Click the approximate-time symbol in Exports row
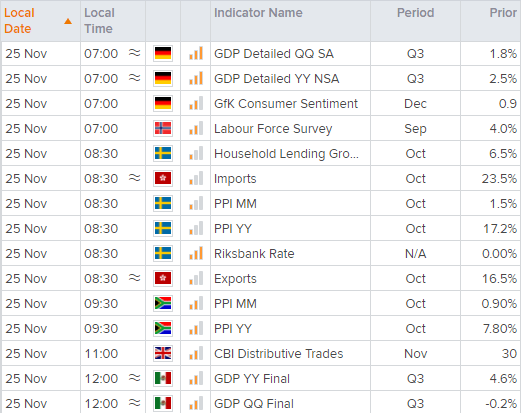This screenshot has width=521, height=413. click(135, 278)
